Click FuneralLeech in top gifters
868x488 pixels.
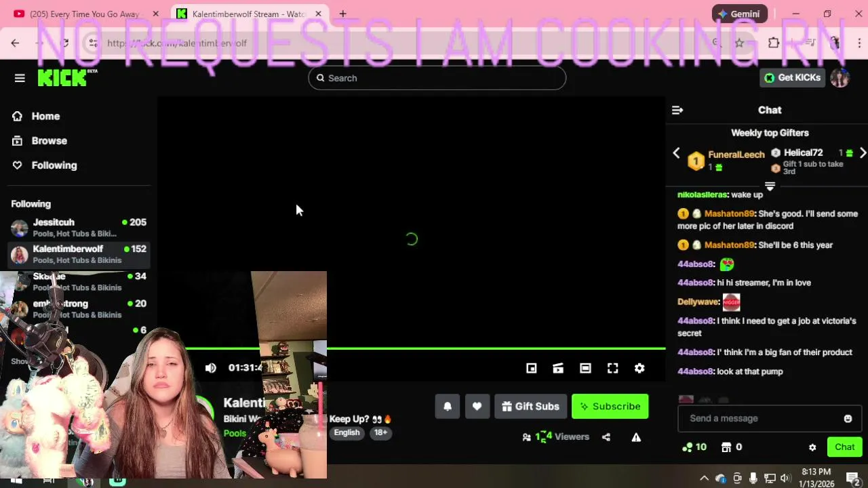736,155
